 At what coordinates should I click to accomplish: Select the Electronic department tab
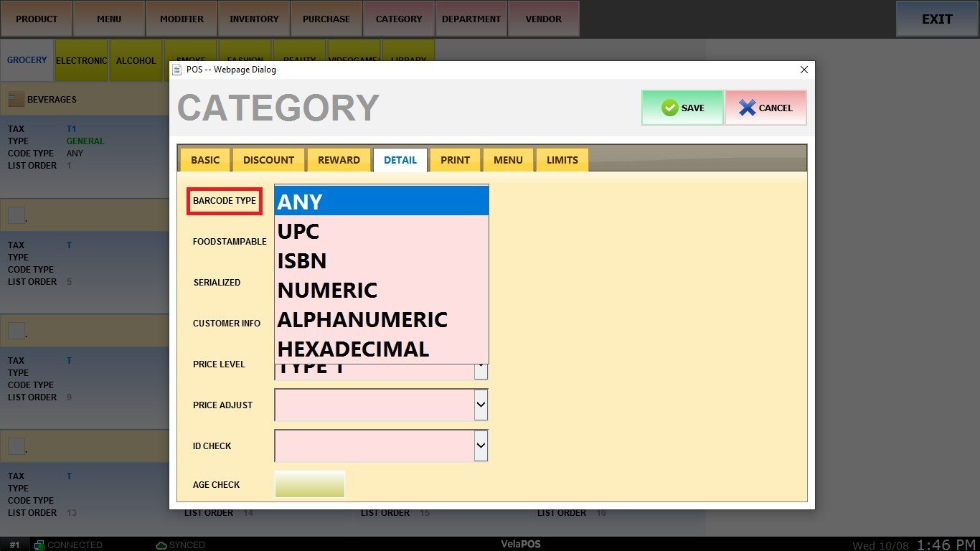(81, 61)
